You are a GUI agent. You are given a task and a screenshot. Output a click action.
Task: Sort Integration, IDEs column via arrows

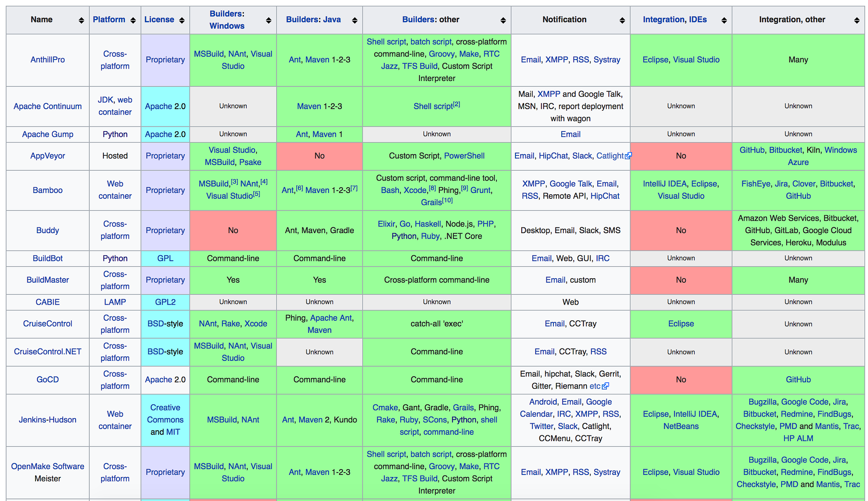[x=724, y=20]
